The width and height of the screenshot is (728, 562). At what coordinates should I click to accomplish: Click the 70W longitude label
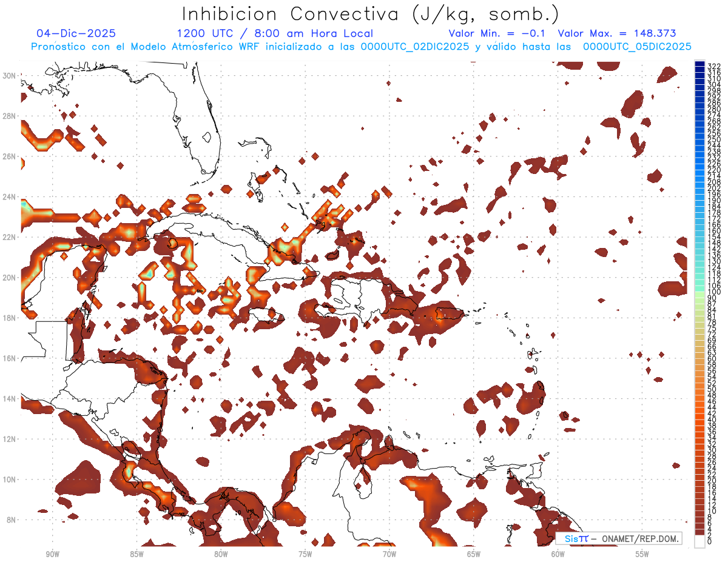click(x=389, y=554)
